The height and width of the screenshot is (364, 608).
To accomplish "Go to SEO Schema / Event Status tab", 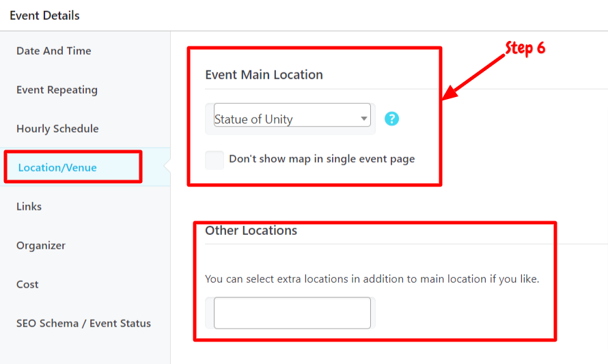I will coord(83,323).
